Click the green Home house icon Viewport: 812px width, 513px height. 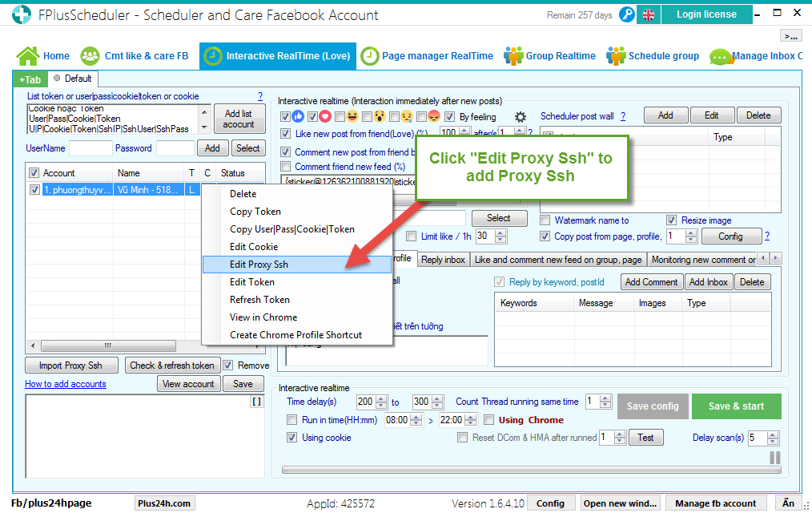[x=28, y=56]
